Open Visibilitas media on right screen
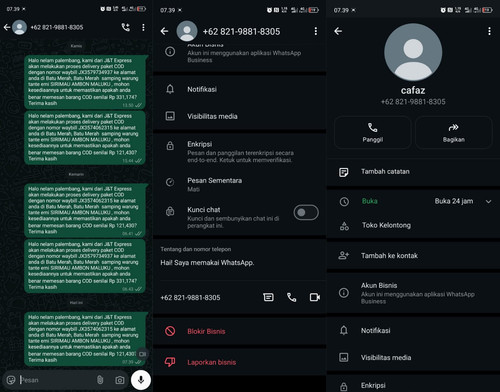 click(x=413, y=358)
